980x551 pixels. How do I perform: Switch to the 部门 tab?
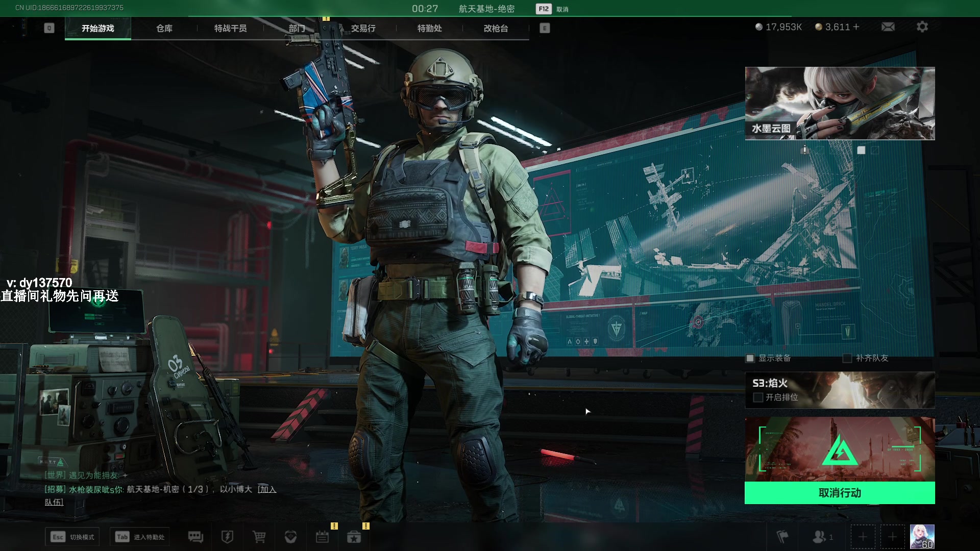pos(297,28)
